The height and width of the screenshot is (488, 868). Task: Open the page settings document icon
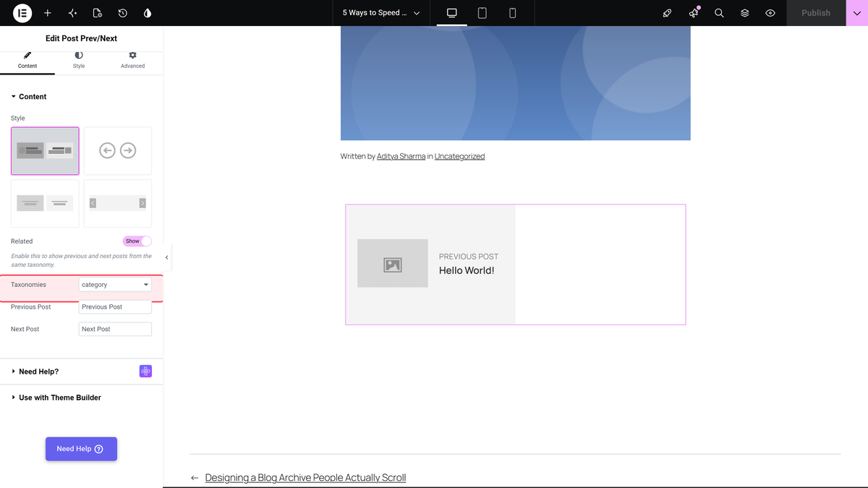click(x=98, y=13)
